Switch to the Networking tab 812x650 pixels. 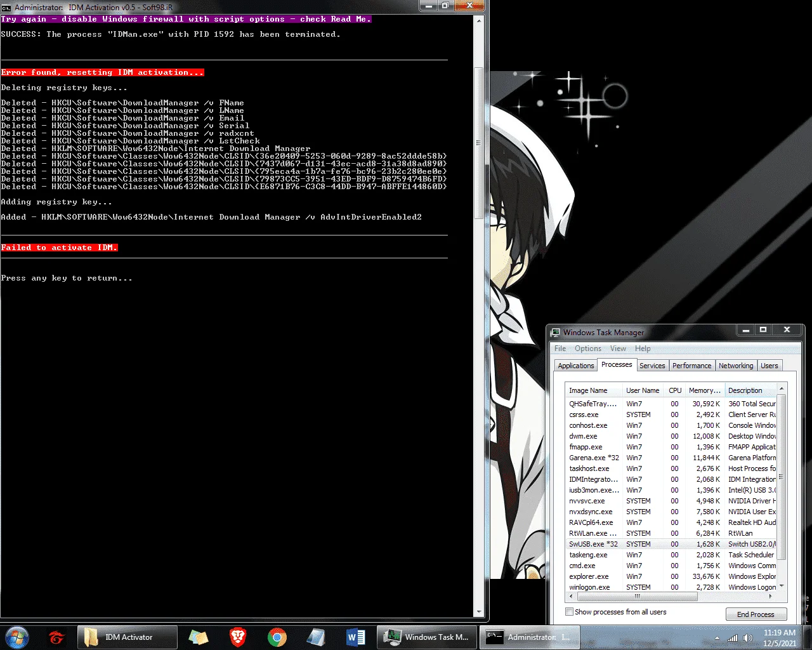pyautogui.click(x=736, y=366)
